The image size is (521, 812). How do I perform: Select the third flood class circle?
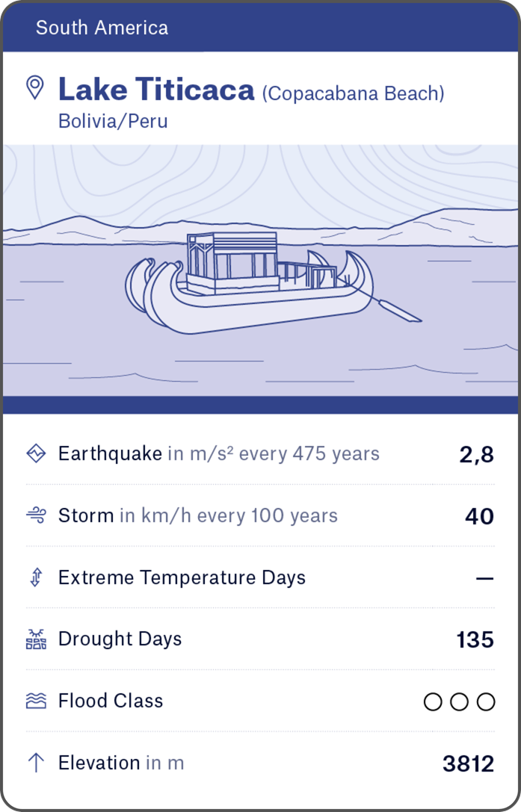[x=486, y=701]
